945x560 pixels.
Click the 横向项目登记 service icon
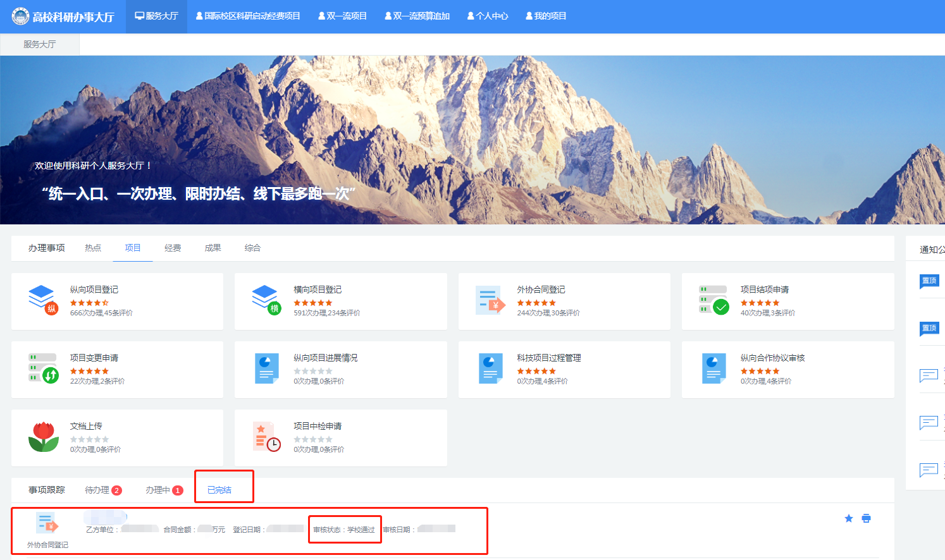click(x=266, y=300)
